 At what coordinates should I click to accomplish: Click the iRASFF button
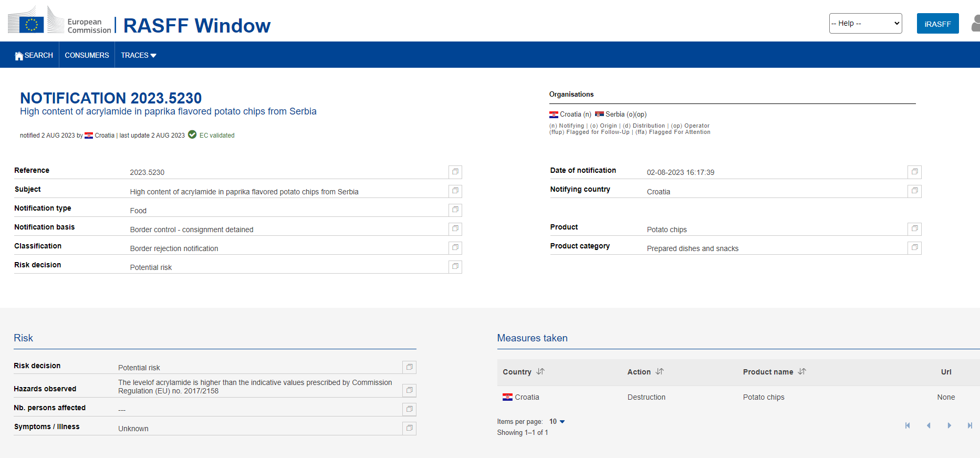coord(937,24)
